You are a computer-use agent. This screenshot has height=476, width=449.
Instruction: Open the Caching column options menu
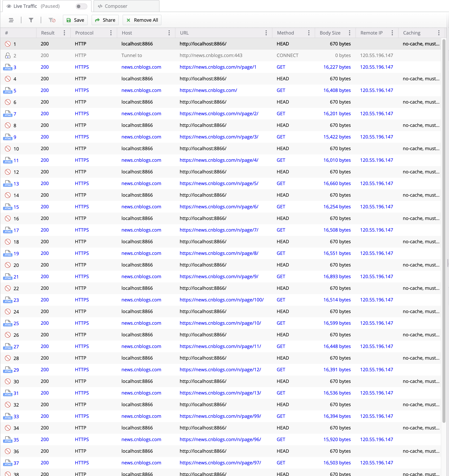tap(439, 33)
